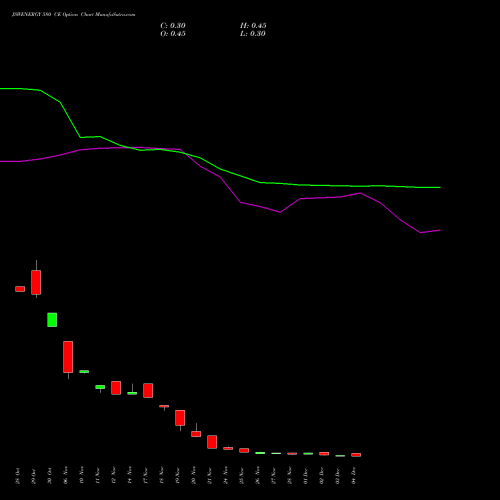Select the '19 Nov' date label
500x500 pixels.
pos(178,476)
